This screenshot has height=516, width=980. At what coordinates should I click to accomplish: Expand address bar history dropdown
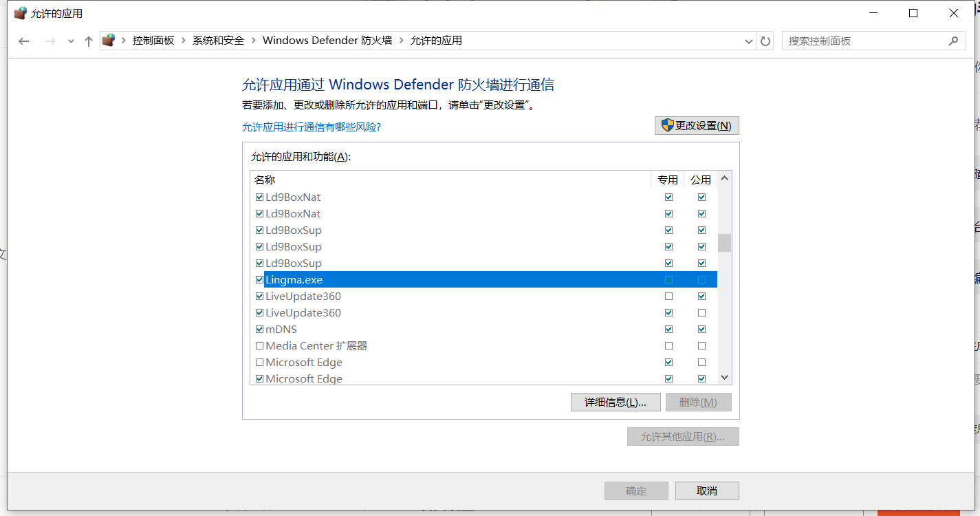click(749, 41)
